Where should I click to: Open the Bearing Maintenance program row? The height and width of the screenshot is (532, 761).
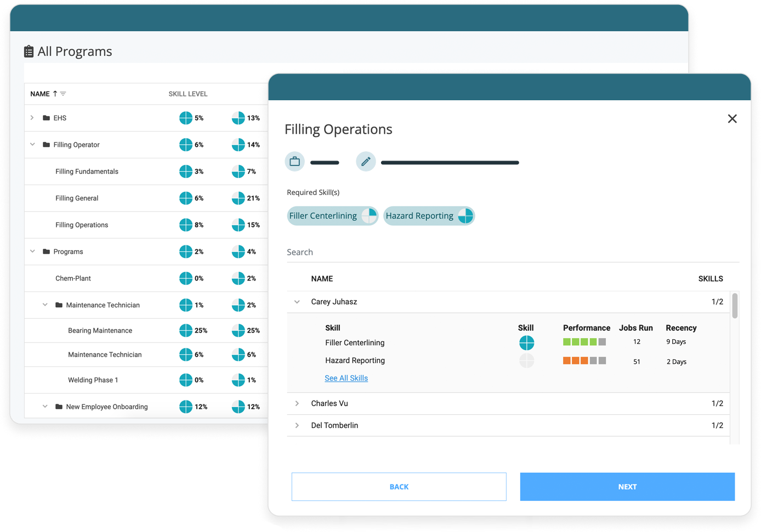(146, 330)
